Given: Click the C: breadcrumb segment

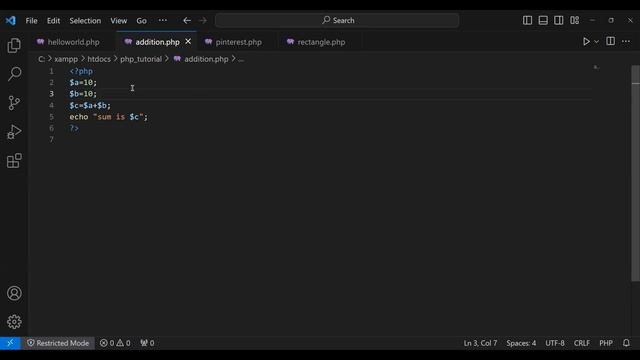Looking at the screenshot, I should point(41,59).
